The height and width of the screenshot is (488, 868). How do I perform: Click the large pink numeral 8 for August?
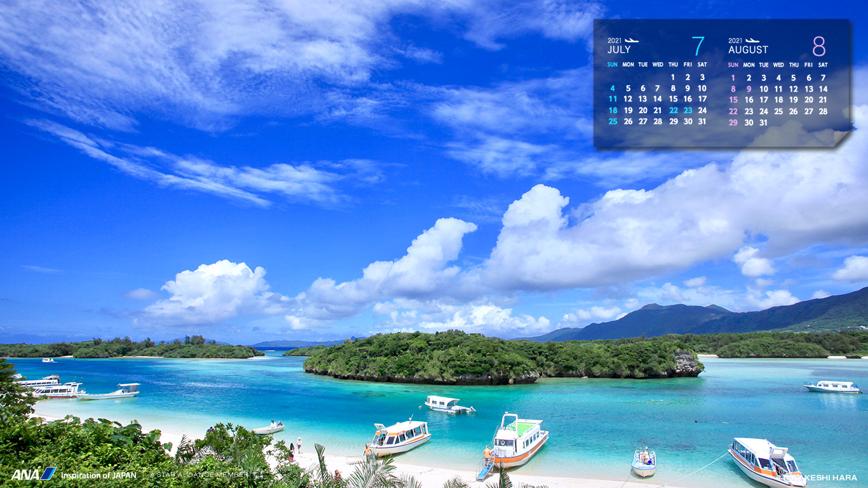pyautogui.click(x=818, y=46)
